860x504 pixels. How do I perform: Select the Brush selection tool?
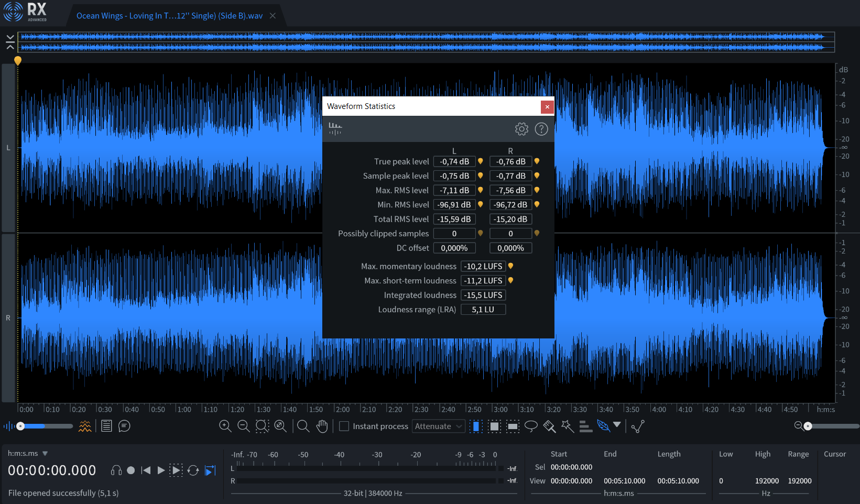[x=549, y=426]
